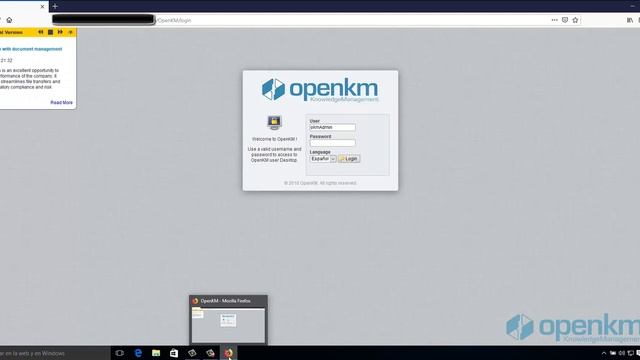
Task: Click the Login button
Action: (349, 159)
